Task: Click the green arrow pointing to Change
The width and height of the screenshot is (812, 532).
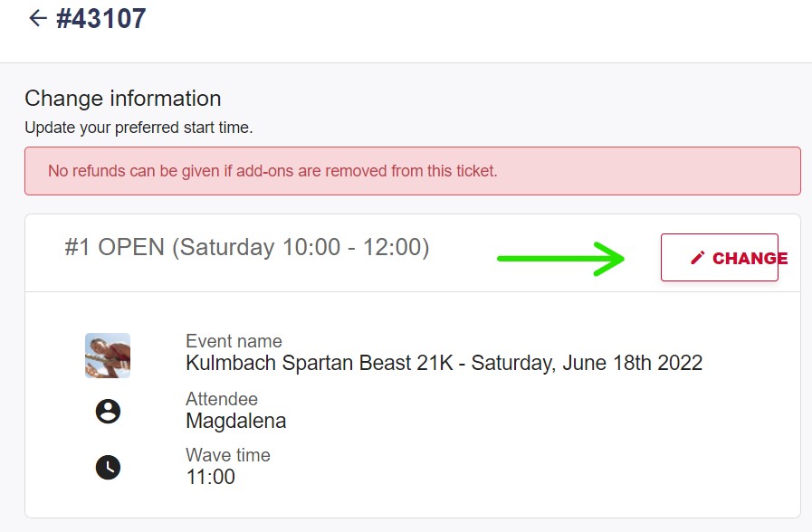Action: tap(561, 258)
